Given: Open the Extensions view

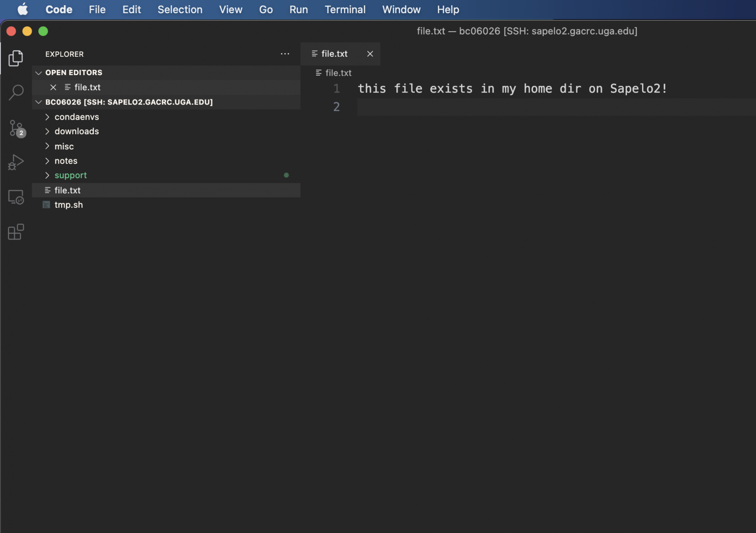Looking at the screenshot, I should (x=16, y=232).
